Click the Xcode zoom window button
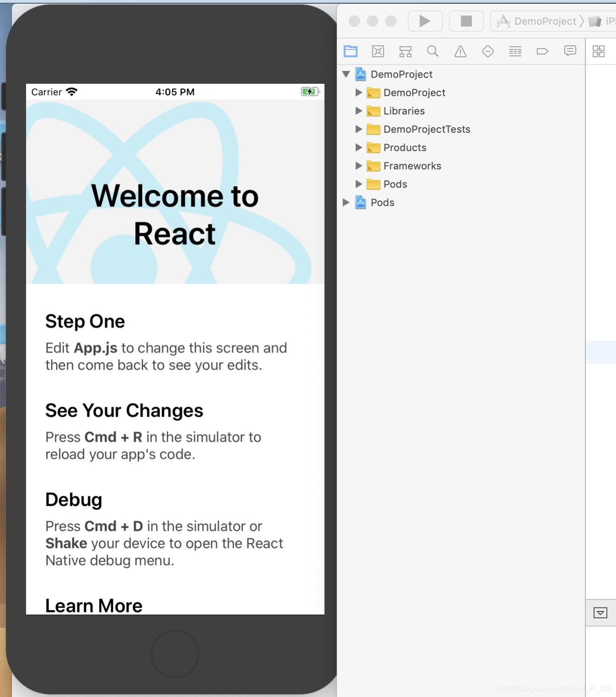 pos(391,21)
